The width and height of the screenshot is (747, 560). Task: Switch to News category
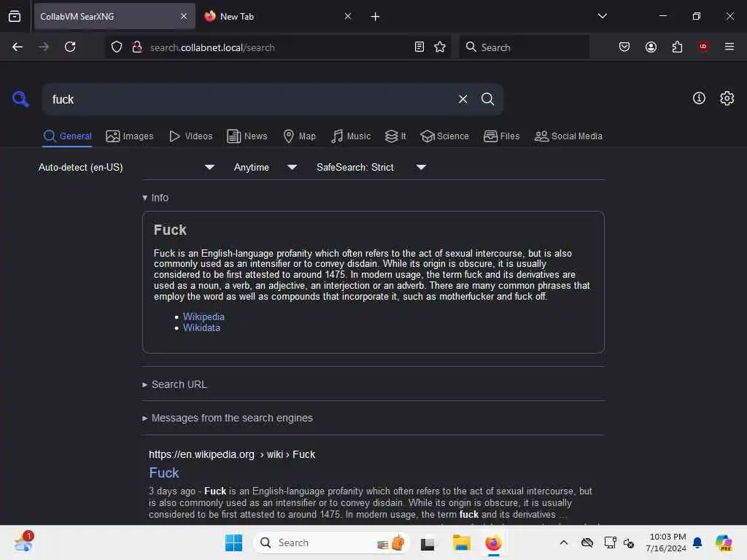(x=247, y=136)
